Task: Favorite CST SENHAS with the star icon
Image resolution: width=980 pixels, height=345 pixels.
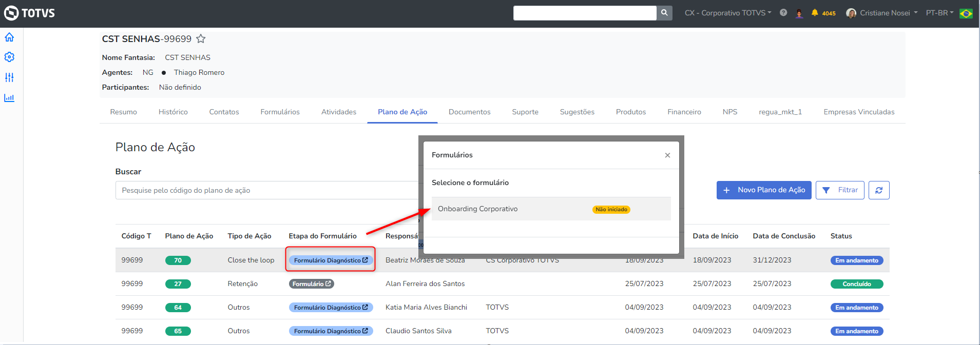Action: 201,39
